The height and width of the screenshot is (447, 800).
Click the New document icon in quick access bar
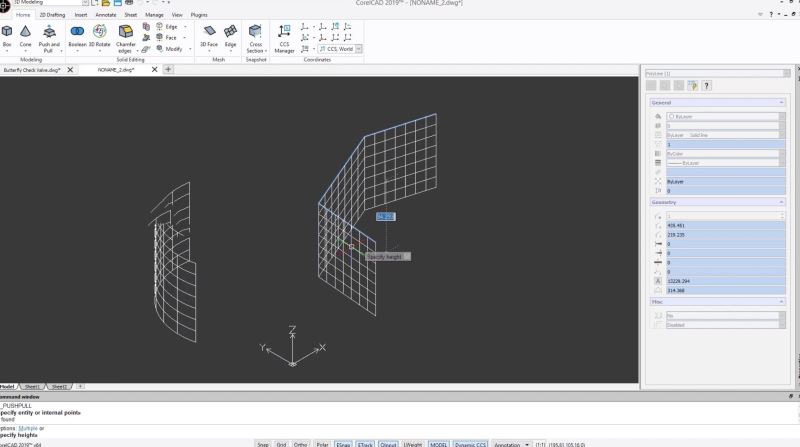pyautogui.click(x=95, y=3)
